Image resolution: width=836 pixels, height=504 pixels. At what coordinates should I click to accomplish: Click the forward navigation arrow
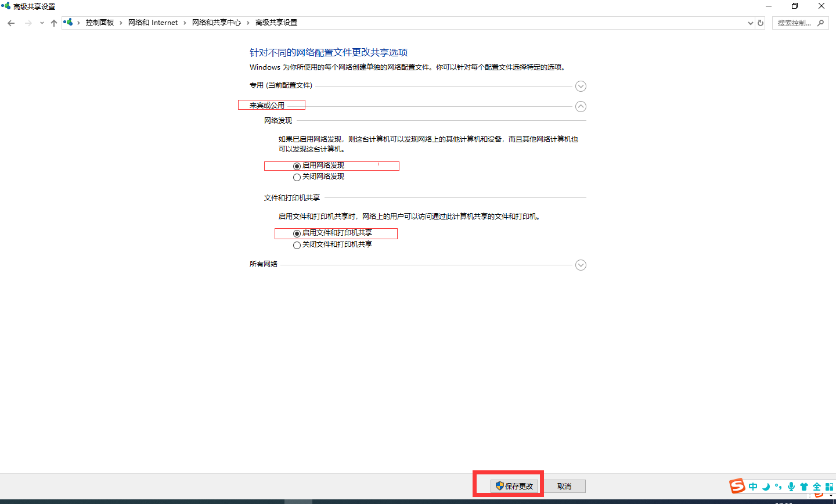[x=28, y=23]
